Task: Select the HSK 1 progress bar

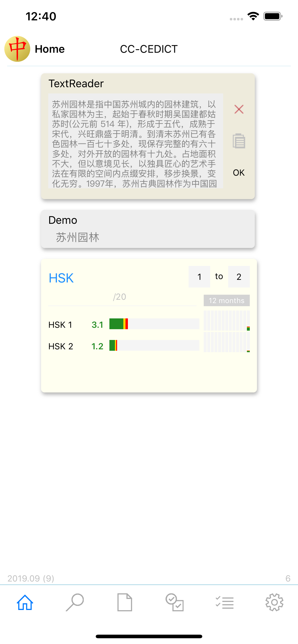Action: click(x=154, y=324)
